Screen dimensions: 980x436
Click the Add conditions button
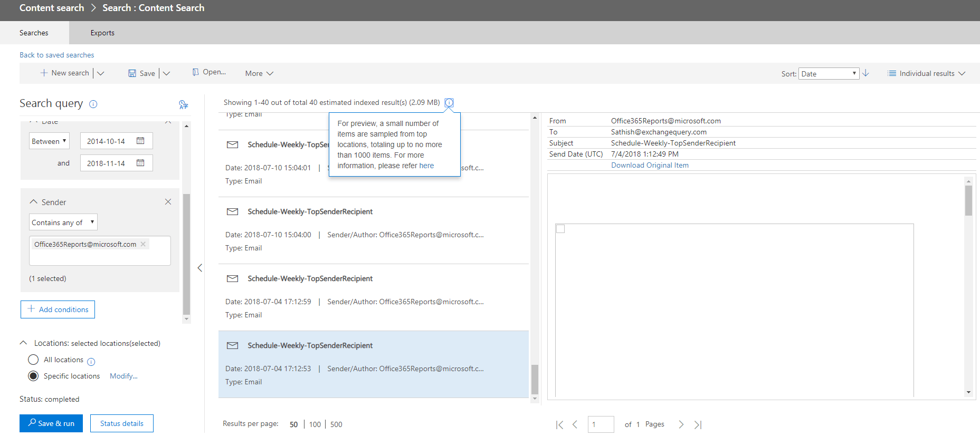(x=58, y=309)
